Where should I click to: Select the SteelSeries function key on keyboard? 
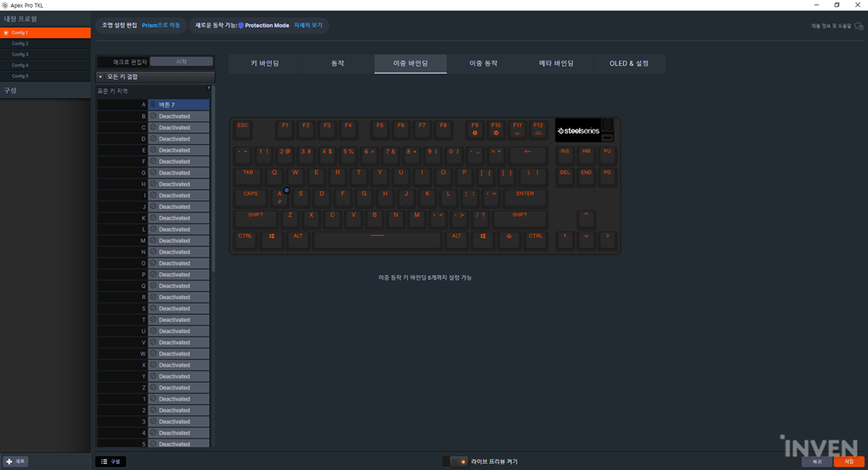[x=509, y=239]
